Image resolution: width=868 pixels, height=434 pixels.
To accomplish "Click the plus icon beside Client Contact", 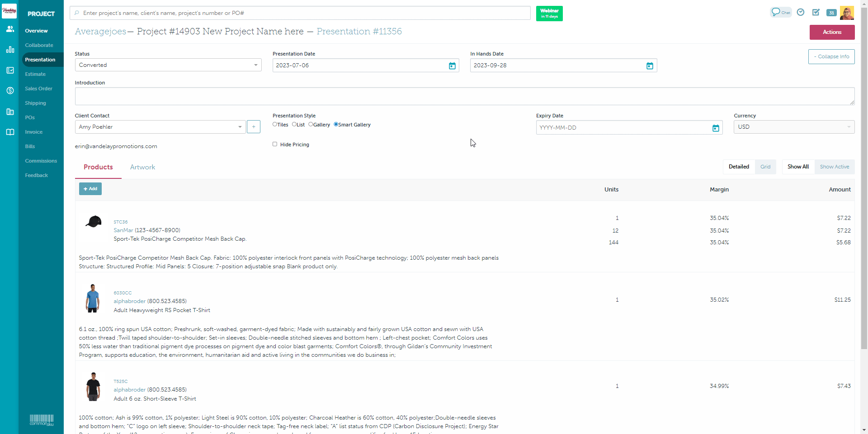I will 254,127.
